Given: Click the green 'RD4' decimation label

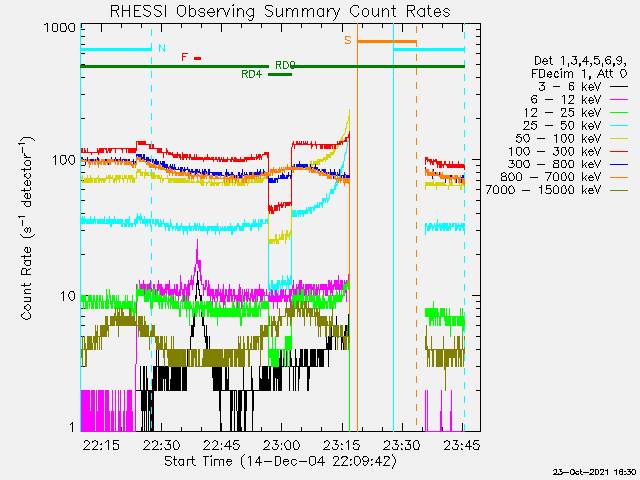Looking at the screenshot, I should click(251, 74).
